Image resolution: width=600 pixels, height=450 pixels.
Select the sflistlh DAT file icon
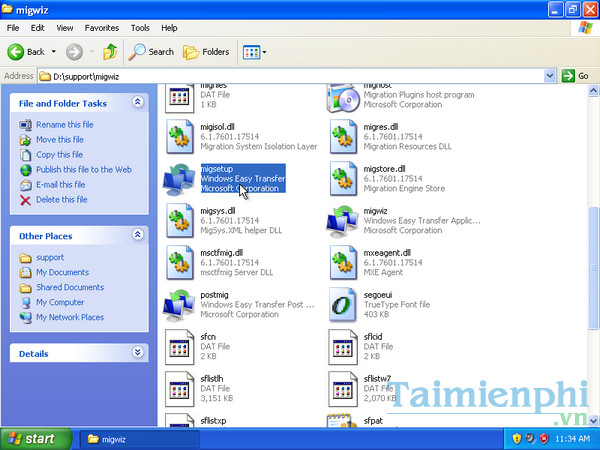[x=179, y=389]
